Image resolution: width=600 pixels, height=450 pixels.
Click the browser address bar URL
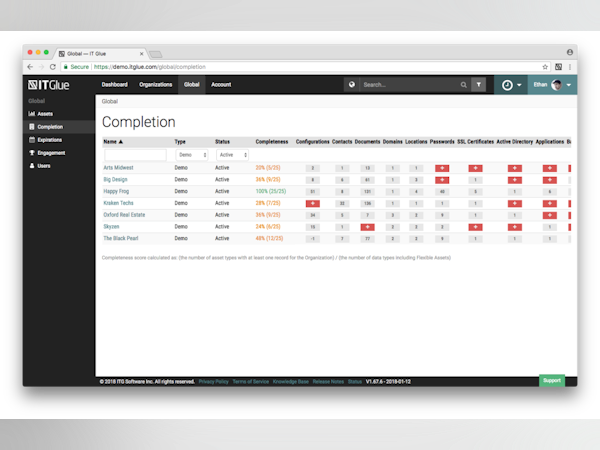click(150, 67)
